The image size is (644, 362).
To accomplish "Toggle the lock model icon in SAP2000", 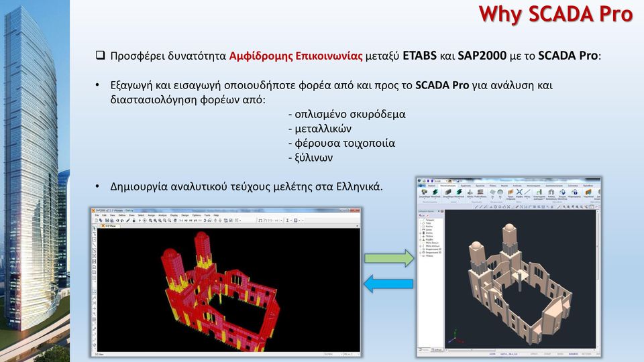I will [x=134, y=221].
